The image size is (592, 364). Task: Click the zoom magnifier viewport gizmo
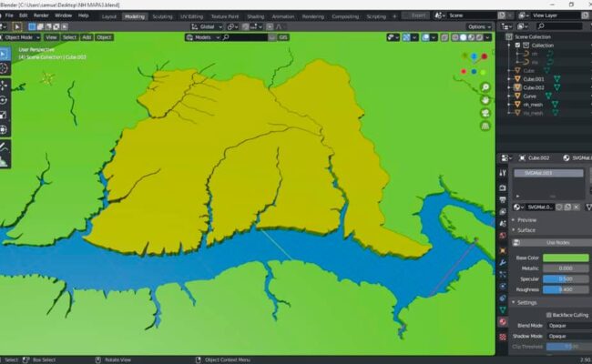(x=486, y=87)
